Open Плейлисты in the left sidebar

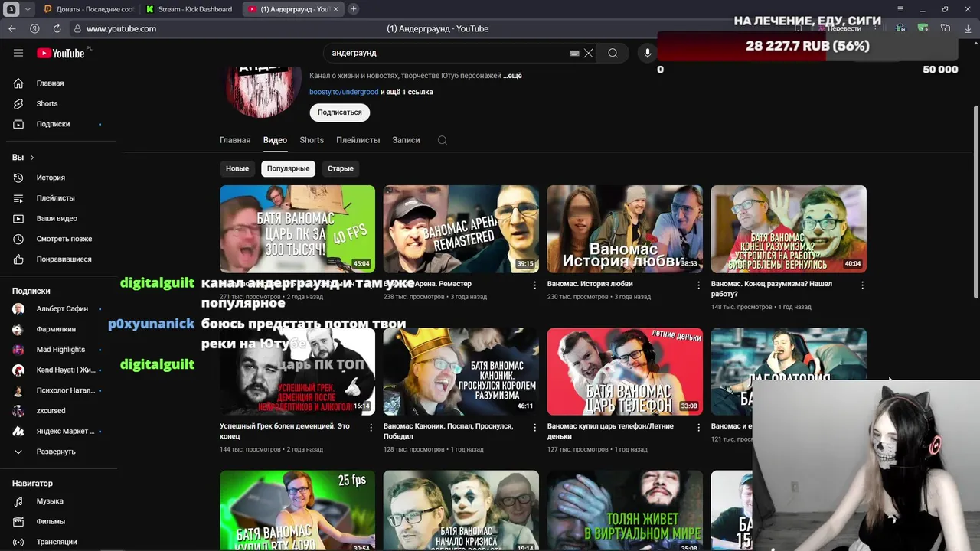[x=55, y=198]
